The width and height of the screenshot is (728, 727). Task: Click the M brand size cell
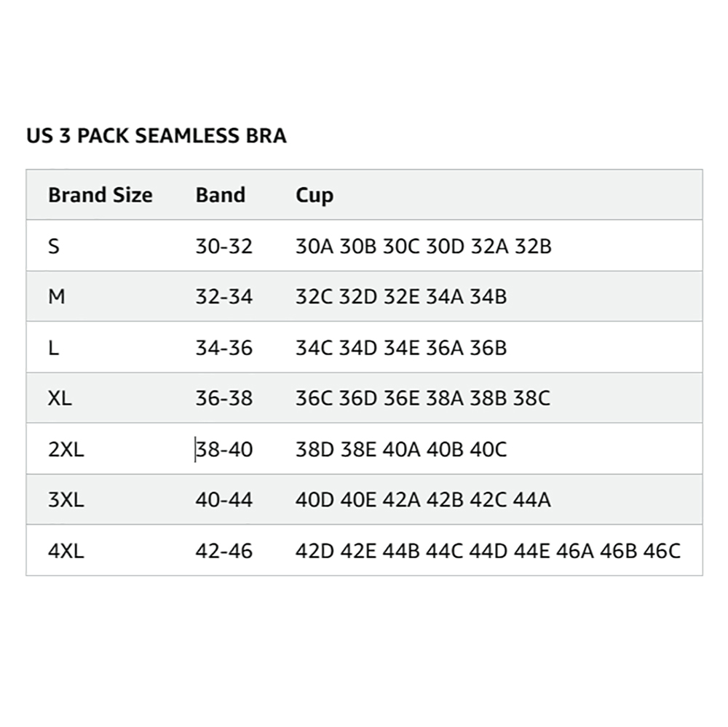pyautogui.click(x=57, y=297)
